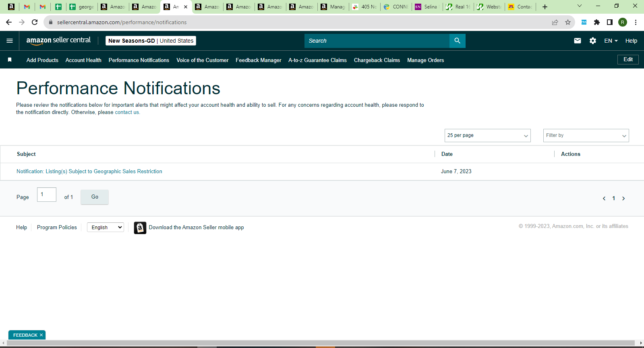Open the Filter by dropdown

pyautogui.click(x=586, y=135)
